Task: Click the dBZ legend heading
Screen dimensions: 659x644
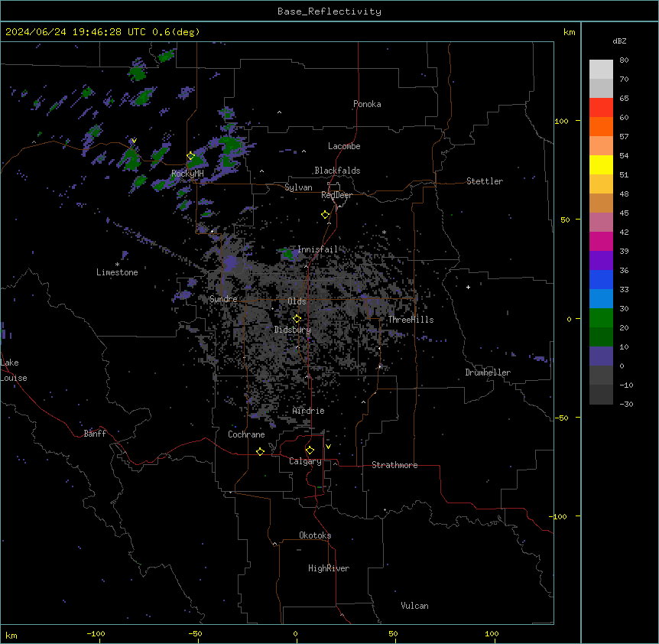Action: pos(619,41)
